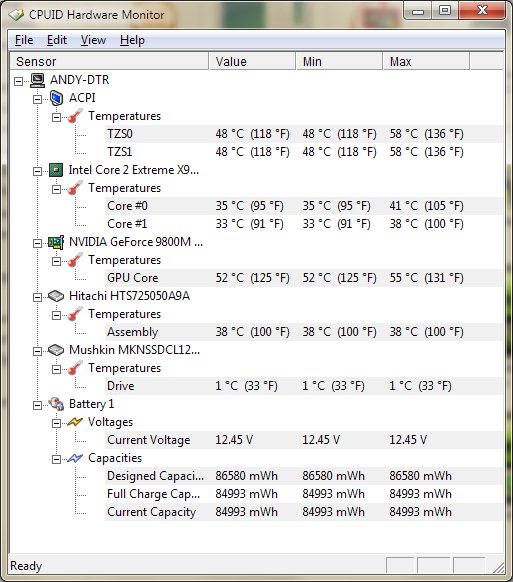Screen dimensions: 513x582
Task: Click the thermometer icon under NVIDIA GeForce
Action: (75, 260)
